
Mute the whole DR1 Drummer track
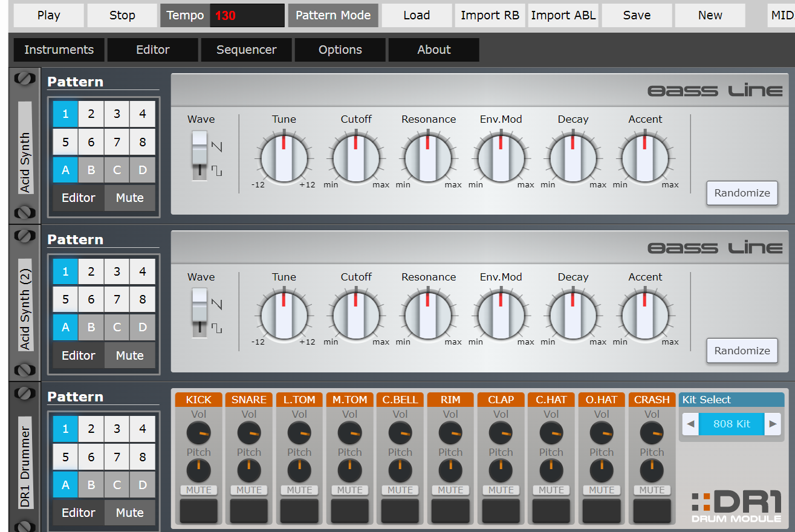(130, 513)
